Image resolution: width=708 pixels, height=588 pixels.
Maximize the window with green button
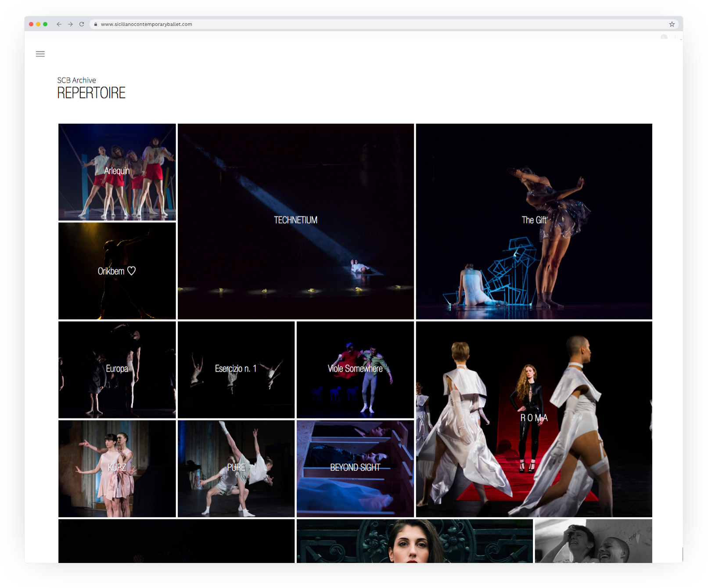point(45,24)
